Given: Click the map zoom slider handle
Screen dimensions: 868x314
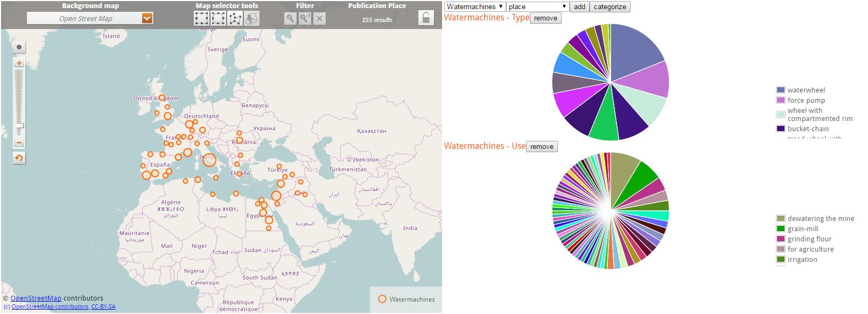Looking at the screenshot, I should click(19, 126).
